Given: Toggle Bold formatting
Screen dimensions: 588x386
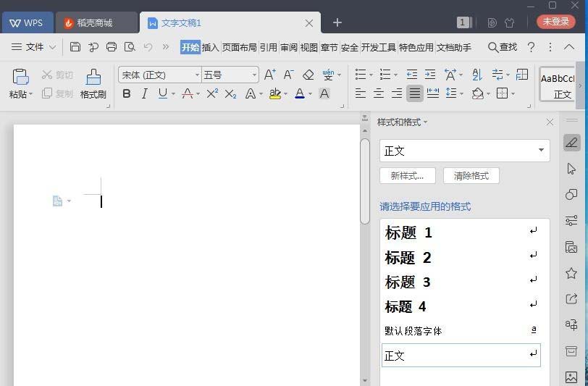Looking at the screenshot, I should click(127, 93).
